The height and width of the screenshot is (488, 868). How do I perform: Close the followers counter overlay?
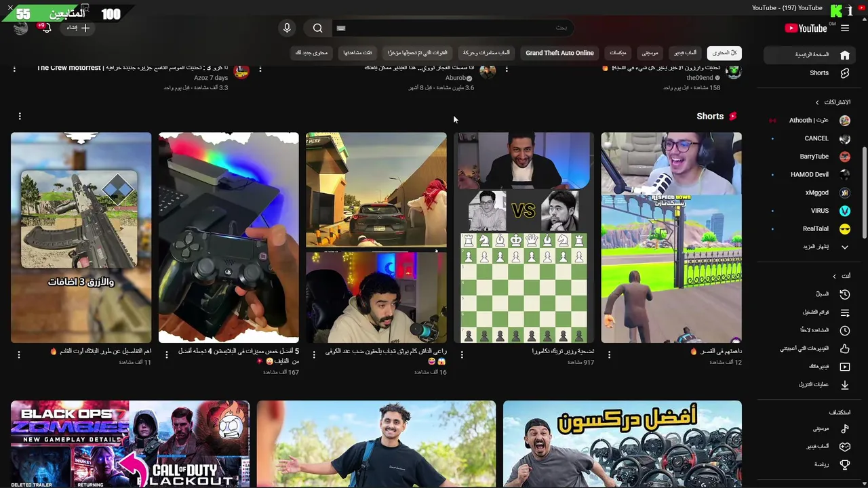point(10,7)
